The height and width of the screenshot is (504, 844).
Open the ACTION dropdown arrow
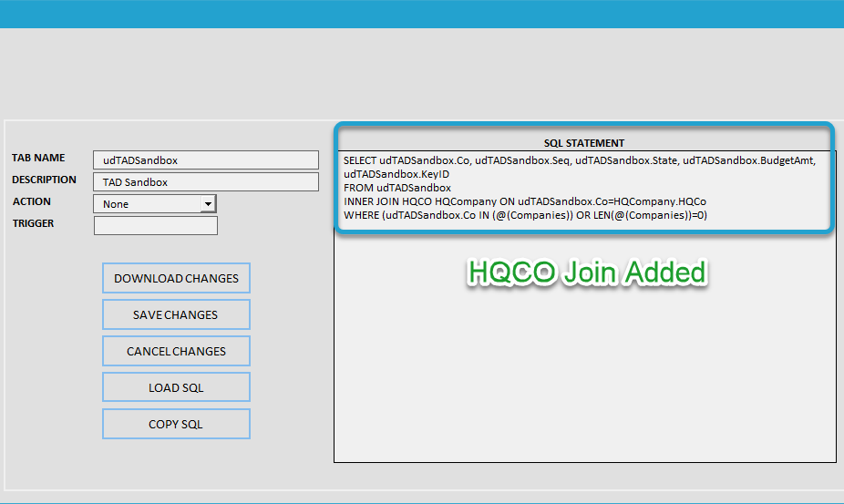tap(208, 204)
